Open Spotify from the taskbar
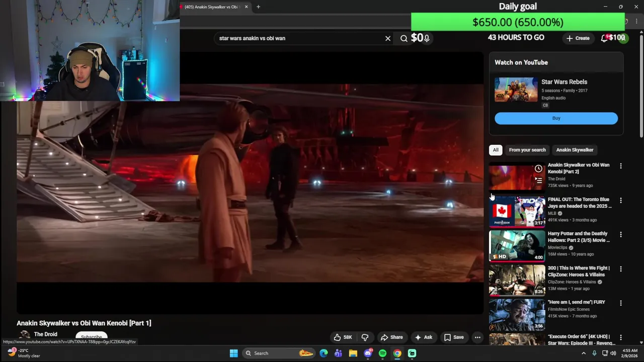Image resolution: width=644 pixels, height=362 pixels. pos(383,353)
